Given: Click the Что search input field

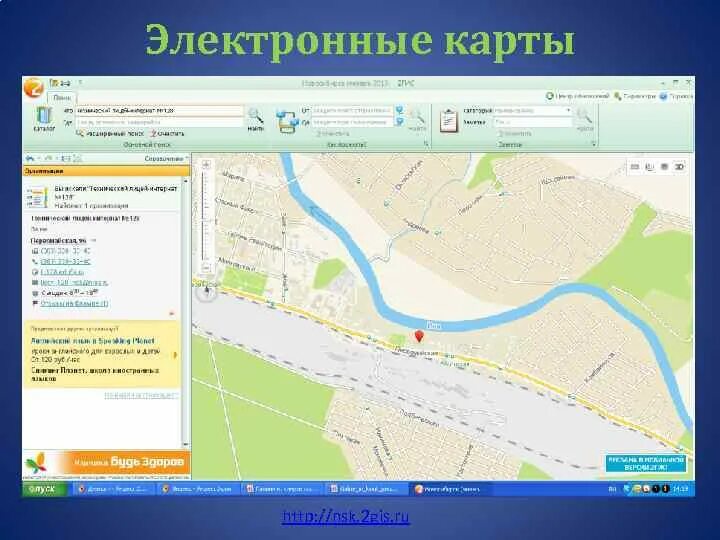Looking at the screenshot, I should coord(159,111).
